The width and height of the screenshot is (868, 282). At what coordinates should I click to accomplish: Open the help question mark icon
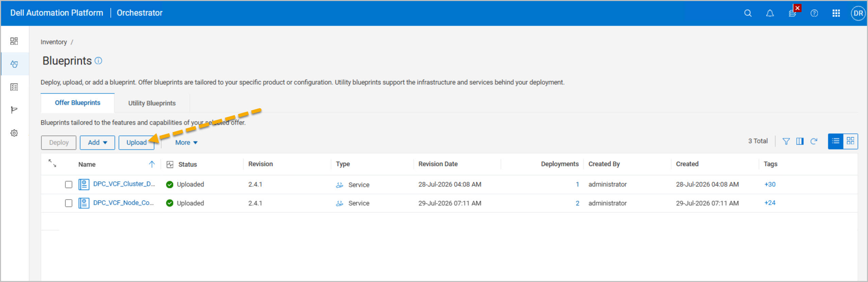[814, 13]
